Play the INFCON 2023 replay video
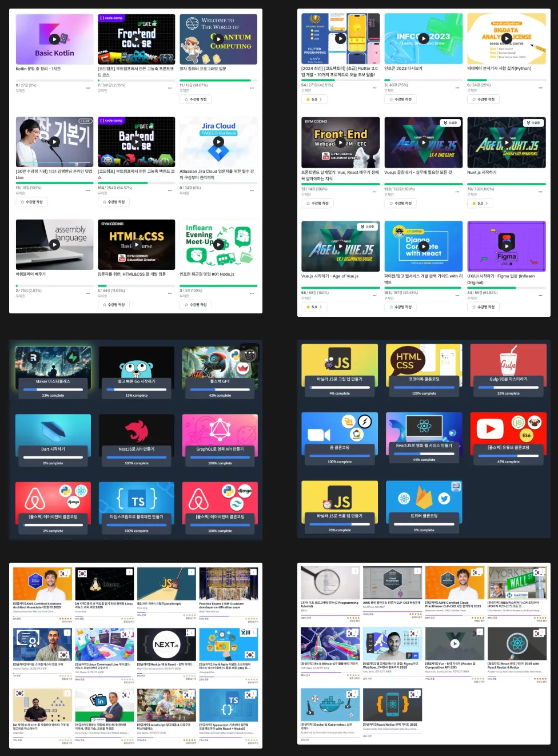558x756 pixels. (424, 39)
